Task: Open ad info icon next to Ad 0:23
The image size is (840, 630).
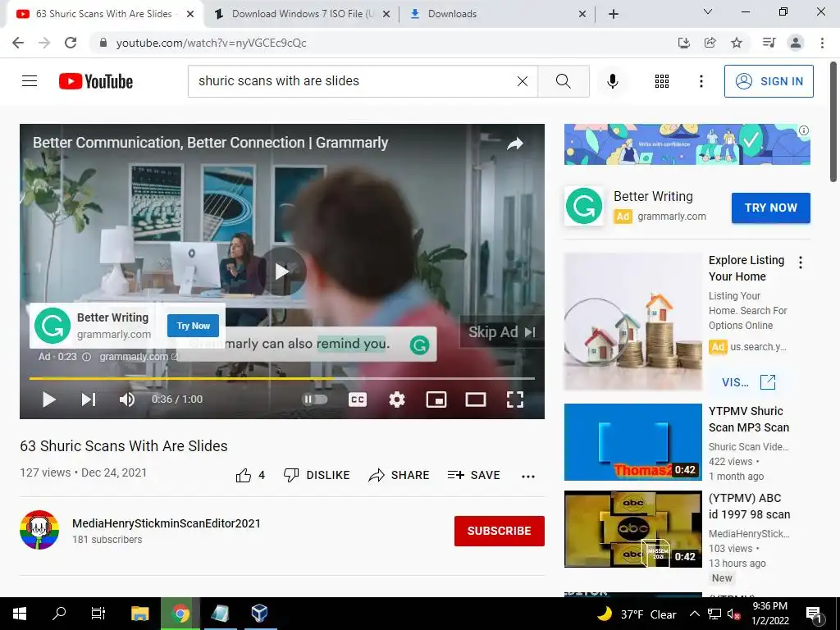Action: click(86, 357)
